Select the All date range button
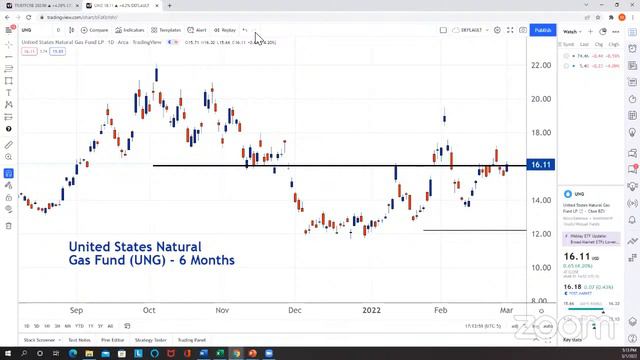This screenshot has width=640, height=360. coord(110,326)
